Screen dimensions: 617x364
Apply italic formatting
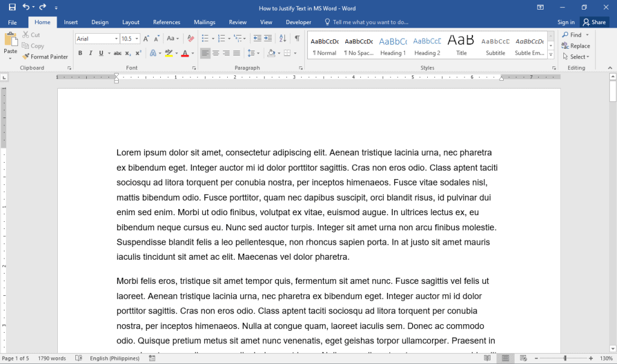pyautogui.click(x=90, y=53)
